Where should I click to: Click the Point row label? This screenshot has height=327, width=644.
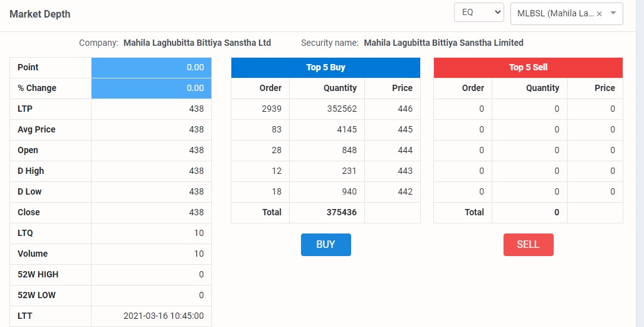tap(28, 67)
